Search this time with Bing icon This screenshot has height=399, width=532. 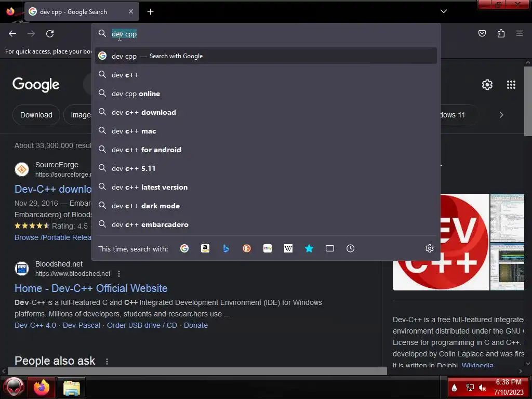[x=226, y=249]
